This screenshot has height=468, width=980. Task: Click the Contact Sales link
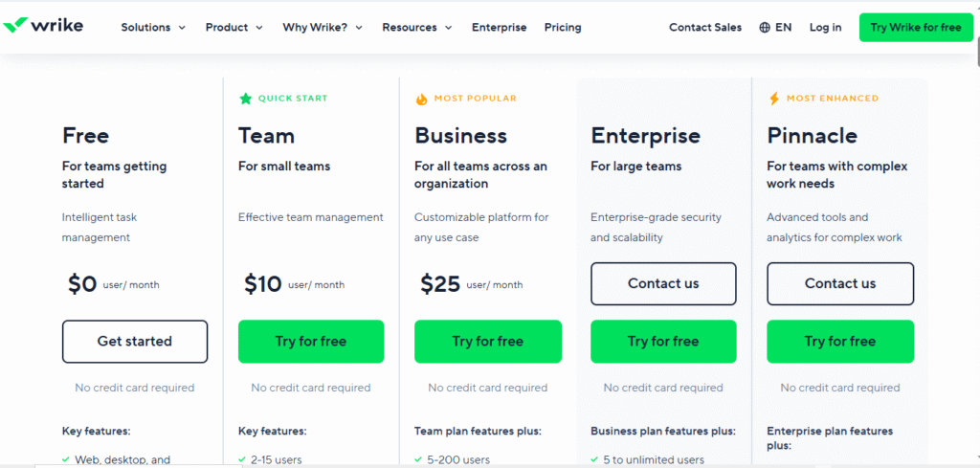point(705,28)
